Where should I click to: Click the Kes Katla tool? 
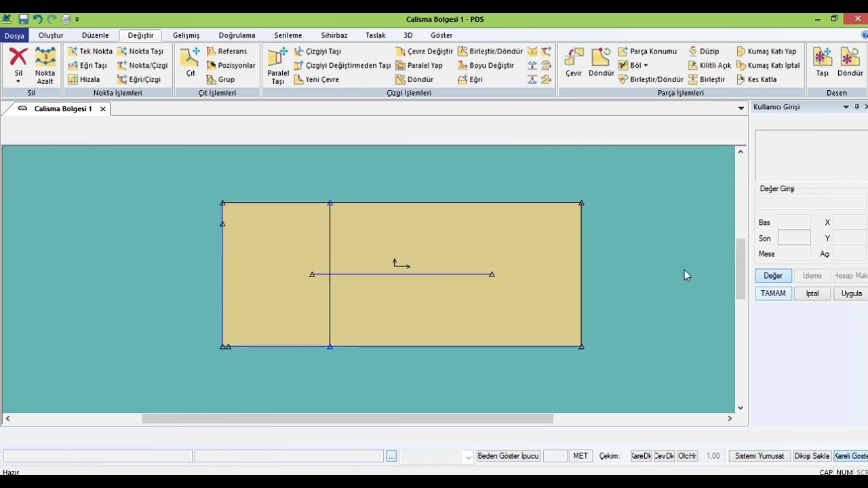pyautogui.click(x=756, y=79)
